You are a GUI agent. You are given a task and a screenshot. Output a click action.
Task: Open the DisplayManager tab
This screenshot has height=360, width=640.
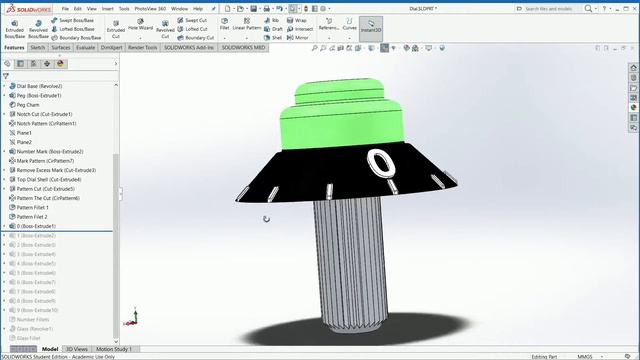(x=60, y=64)
